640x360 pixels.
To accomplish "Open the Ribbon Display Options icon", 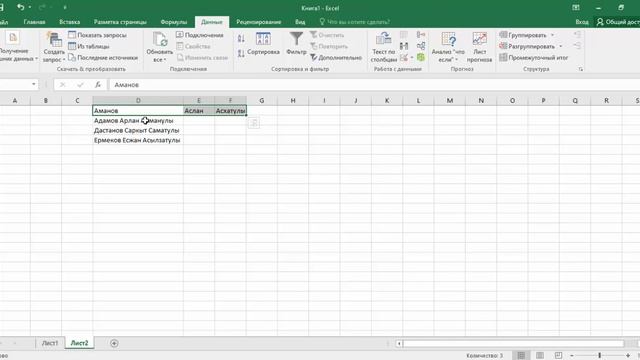I will click(576, 7).
